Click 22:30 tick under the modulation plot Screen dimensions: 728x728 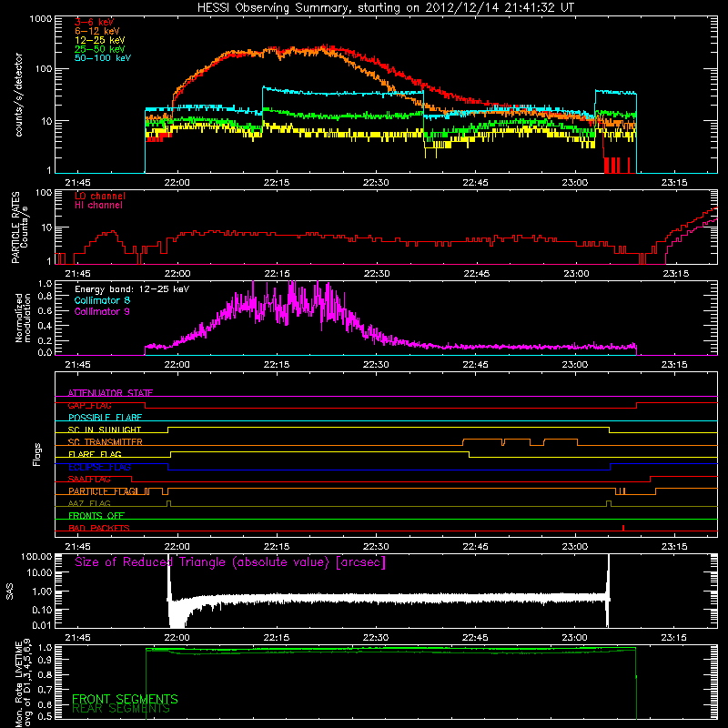point(376,365)
